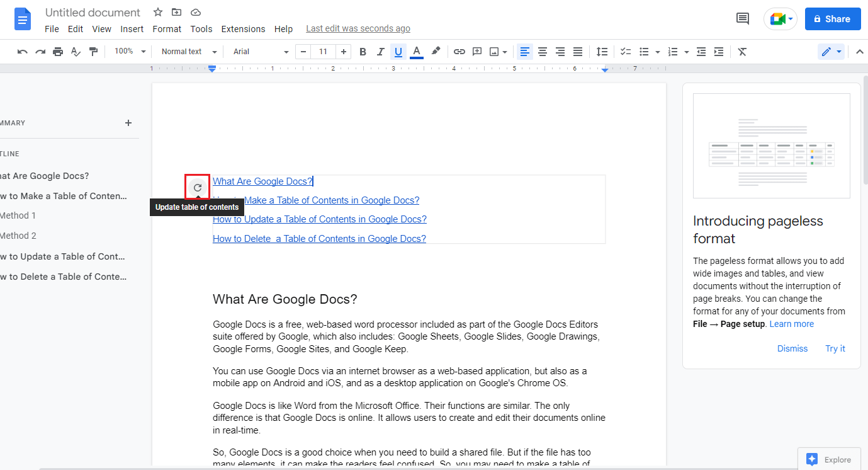Toggle Underline formatting
868x470 pixels.
(398, 52)
